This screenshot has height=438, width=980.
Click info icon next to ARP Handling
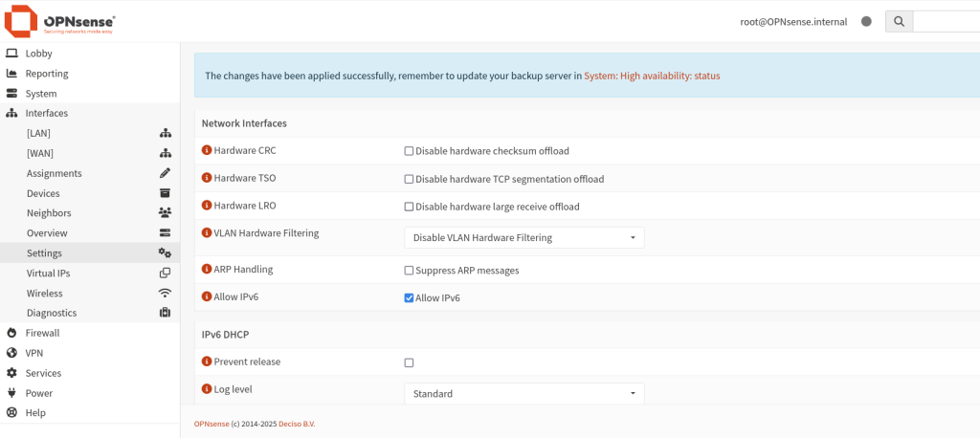pos(206,270)
